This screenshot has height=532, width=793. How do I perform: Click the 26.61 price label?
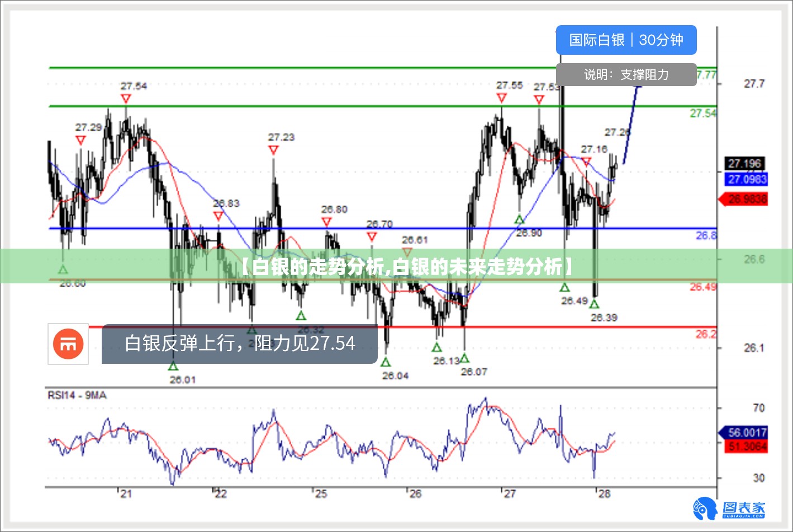pos(415,240)
